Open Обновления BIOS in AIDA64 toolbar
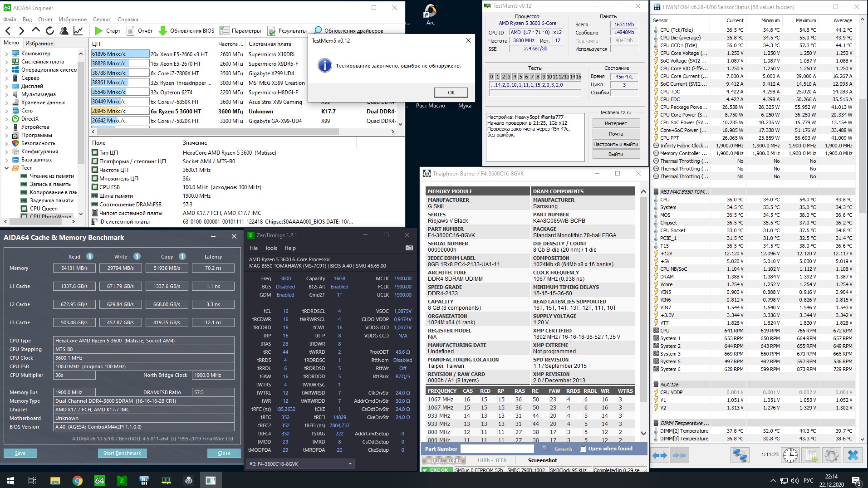Viewport: 868px width, 488px height. click(x=186, y=31)
